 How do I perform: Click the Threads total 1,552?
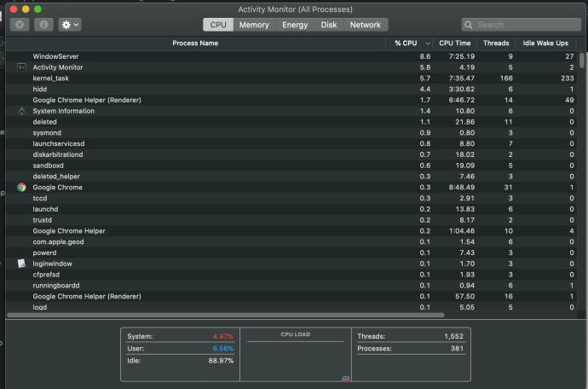tap(453, 336)
